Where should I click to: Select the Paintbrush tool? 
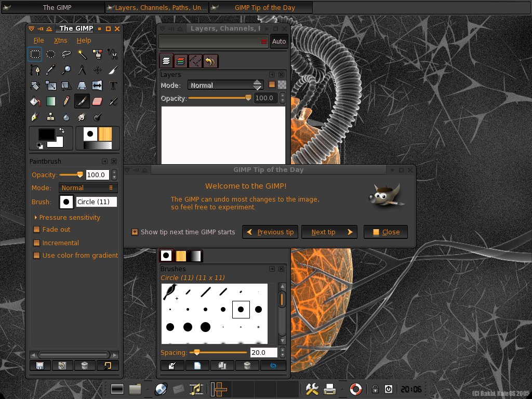coord(82,101)
